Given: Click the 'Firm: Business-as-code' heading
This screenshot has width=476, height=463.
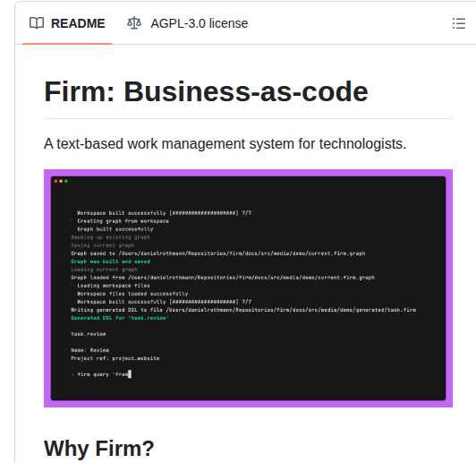Looking at the screenshot, I should [206, 91].
